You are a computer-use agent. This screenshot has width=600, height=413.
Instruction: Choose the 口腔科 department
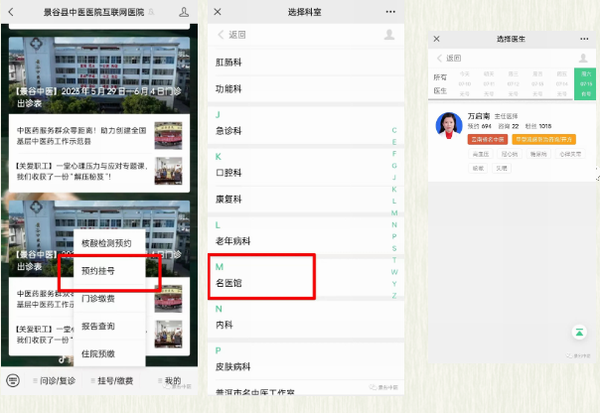(x=306, y=173)
